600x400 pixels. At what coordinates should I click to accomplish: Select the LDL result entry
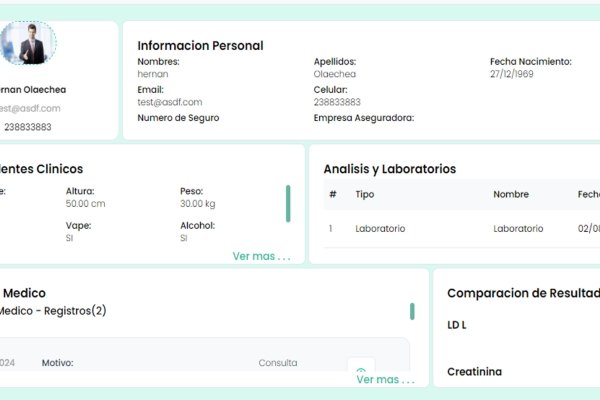(457, 326)
